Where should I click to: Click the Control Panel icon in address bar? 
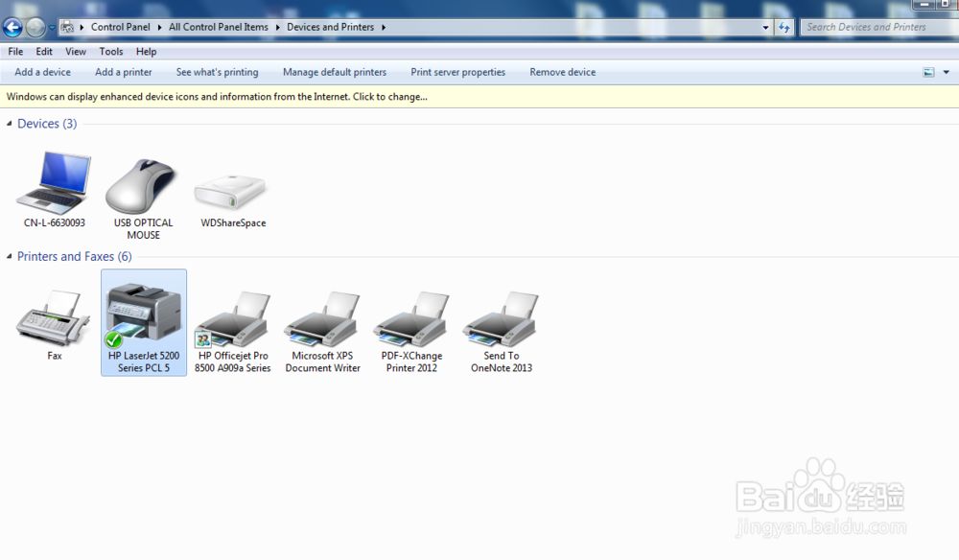tap(67, 27)
